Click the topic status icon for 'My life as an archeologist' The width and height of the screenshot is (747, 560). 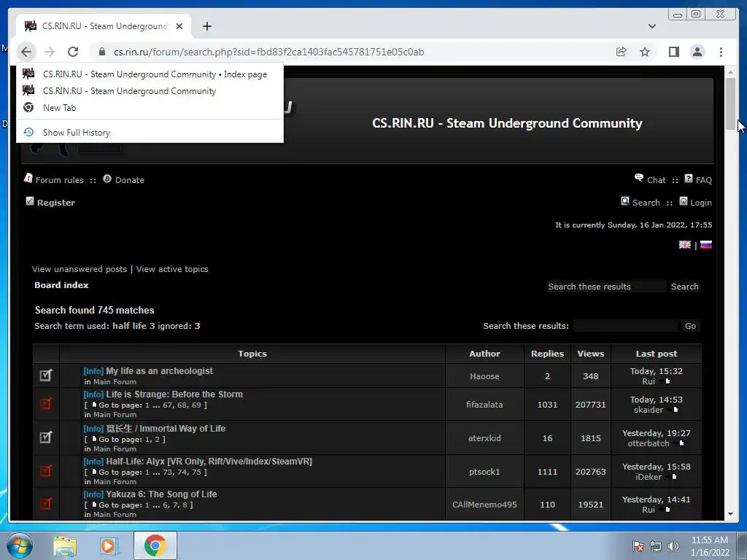[46, 376]
